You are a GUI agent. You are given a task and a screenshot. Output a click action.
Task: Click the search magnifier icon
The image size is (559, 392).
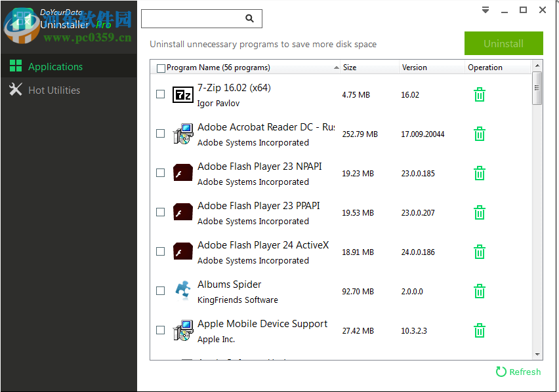coord(249,18)
